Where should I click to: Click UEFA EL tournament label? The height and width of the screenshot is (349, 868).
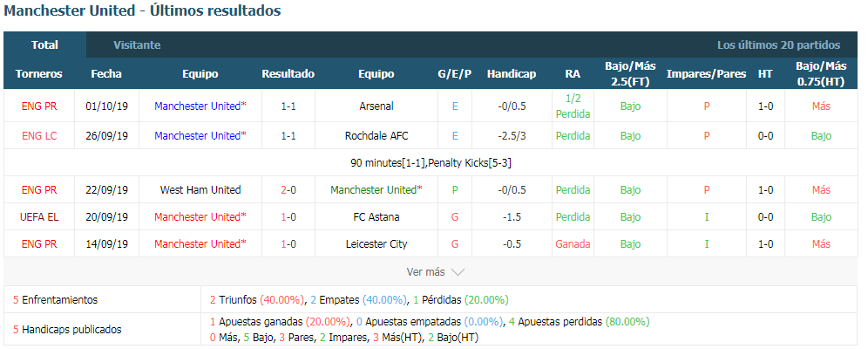coord(39,217)
